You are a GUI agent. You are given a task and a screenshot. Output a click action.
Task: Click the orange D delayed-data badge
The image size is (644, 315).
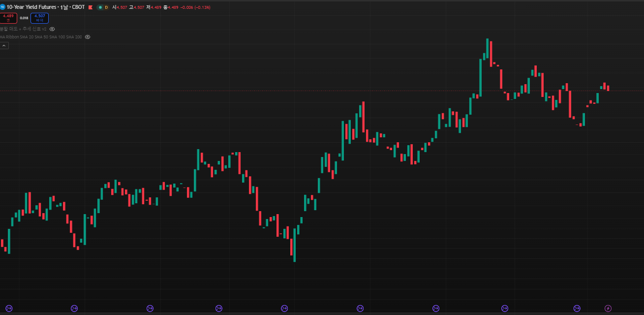106,7
